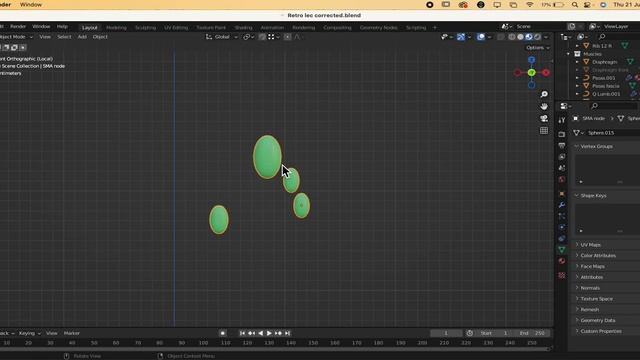Open the View Layer properties tab icon
640x360 pixels.
pos(562,157)
